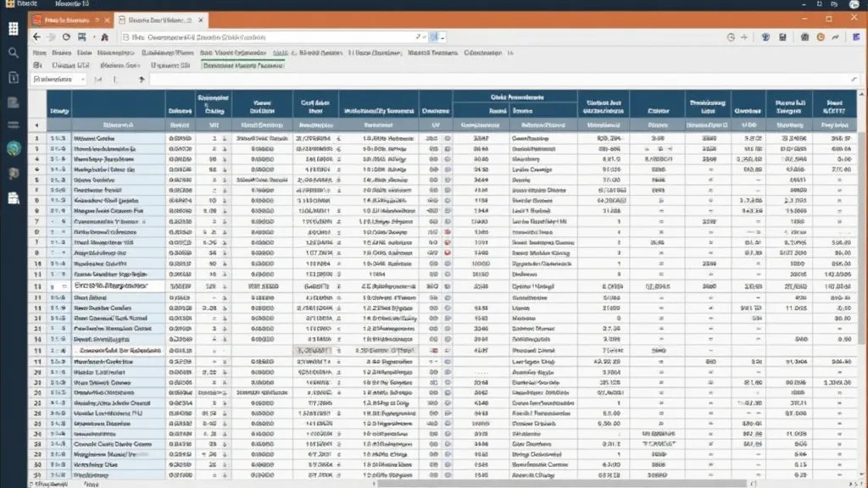This screenshot has height=488, width=868.
Task: Click the curved share arrow in top-right toolbar
Action: coord(835,37)
